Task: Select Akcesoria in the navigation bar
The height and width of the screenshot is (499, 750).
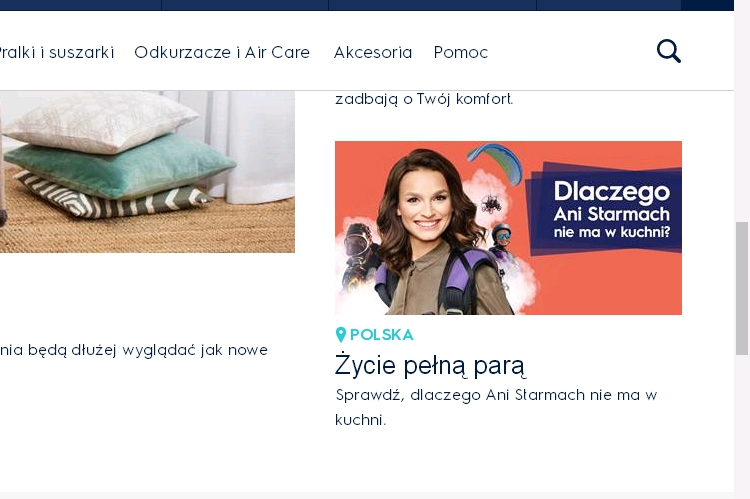Action: point(372,52)
